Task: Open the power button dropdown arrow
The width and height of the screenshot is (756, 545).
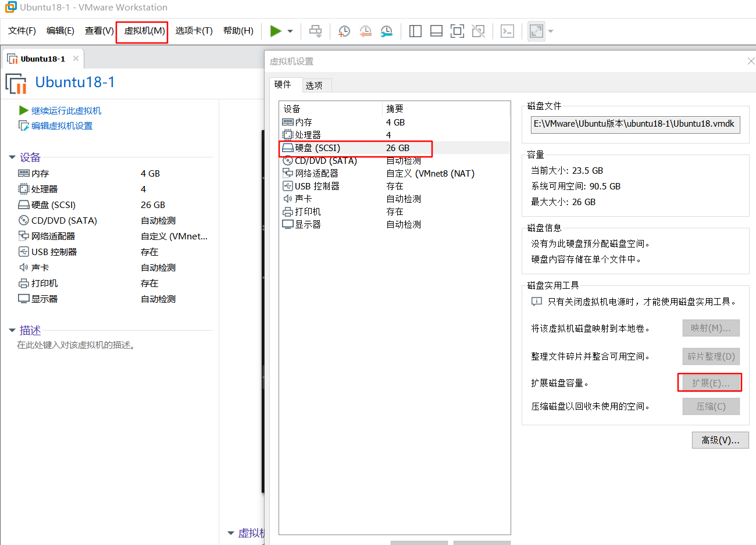Action: (289, 31)
